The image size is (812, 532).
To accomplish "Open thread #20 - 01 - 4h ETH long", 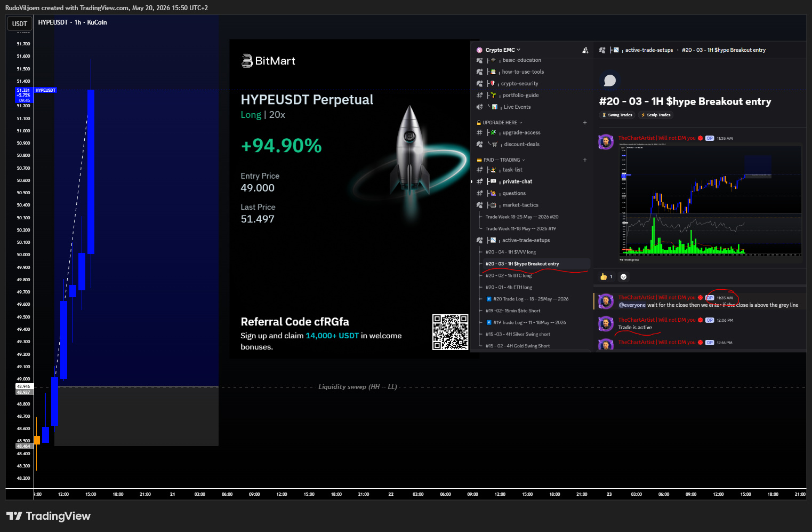I will tap(509, 288).
